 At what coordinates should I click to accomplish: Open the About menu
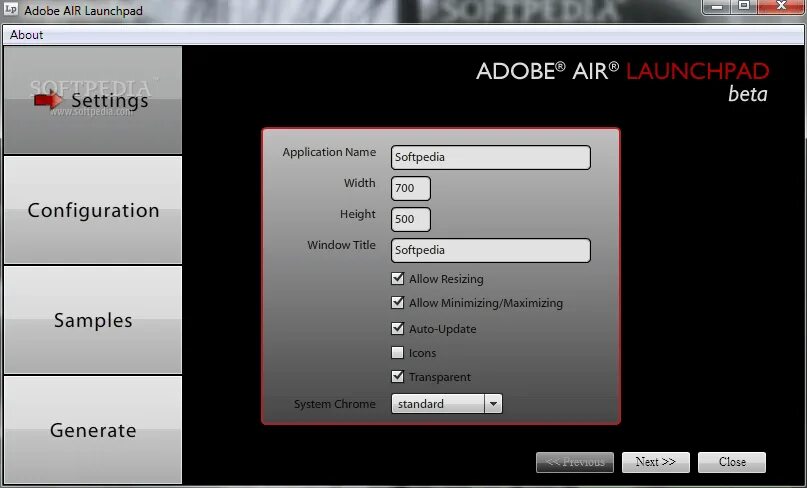pos(26,35)
